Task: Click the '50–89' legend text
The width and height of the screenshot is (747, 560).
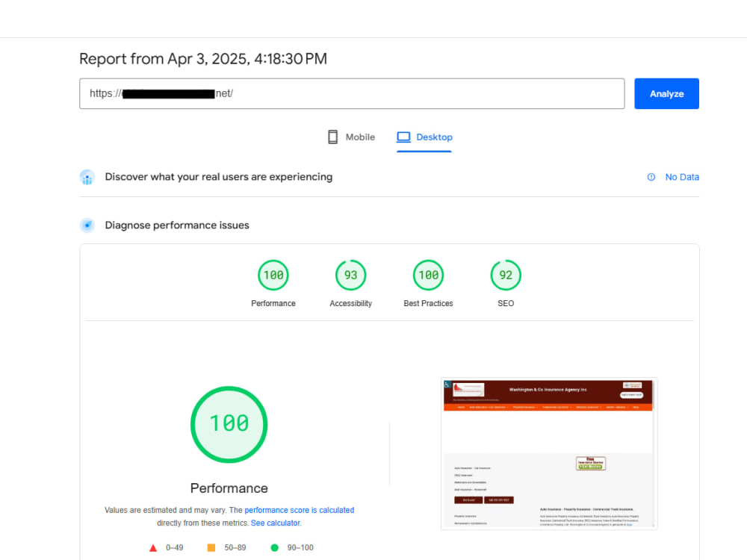Action: coord(235,547)
